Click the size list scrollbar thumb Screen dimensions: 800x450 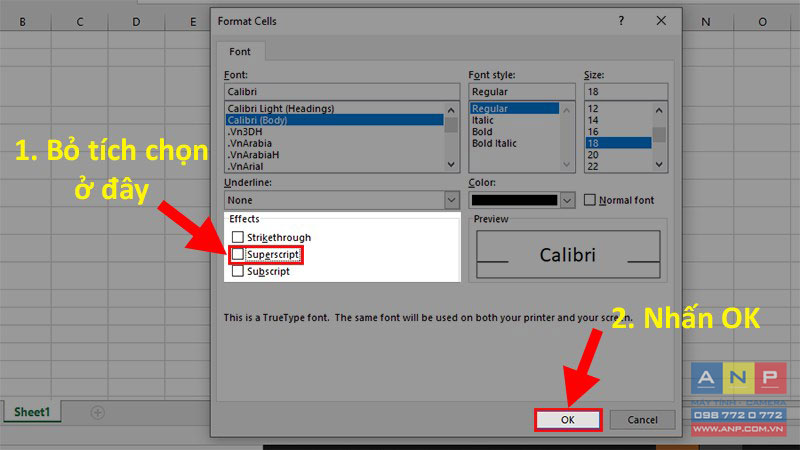click(659, 135)
